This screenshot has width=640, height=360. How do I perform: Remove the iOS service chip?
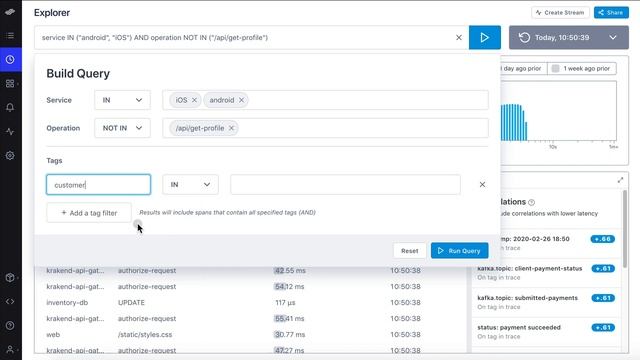194,100
